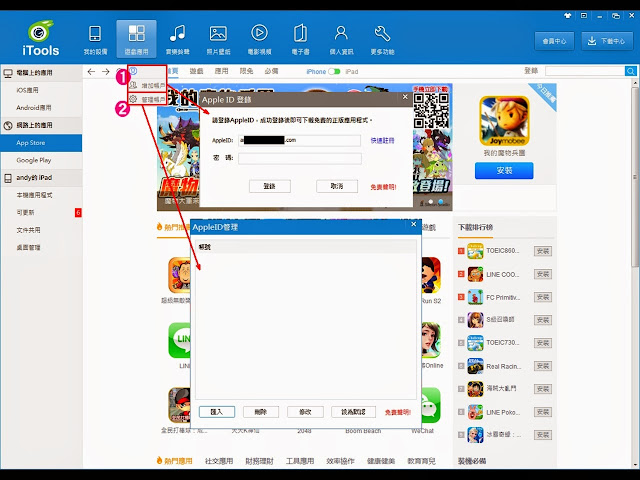
Task: Install 我的魔物兵團 with blue 安裝 button
Action: pyautogui.click(x=504, y=171)
